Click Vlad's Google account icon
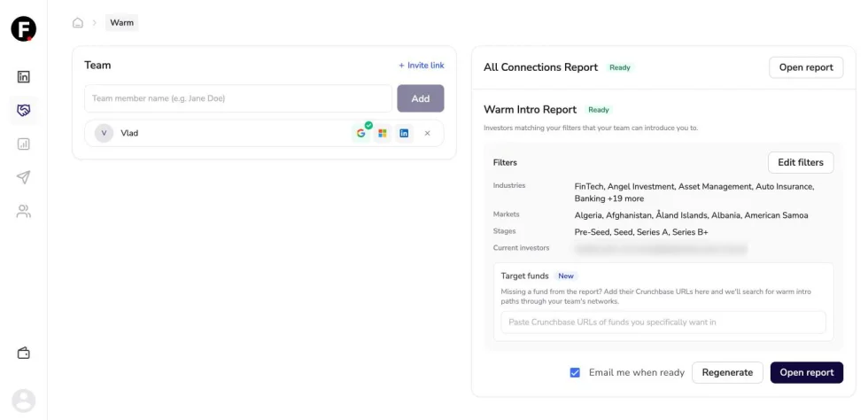Viewport: 868px width, 420px height. pos(361,133)
